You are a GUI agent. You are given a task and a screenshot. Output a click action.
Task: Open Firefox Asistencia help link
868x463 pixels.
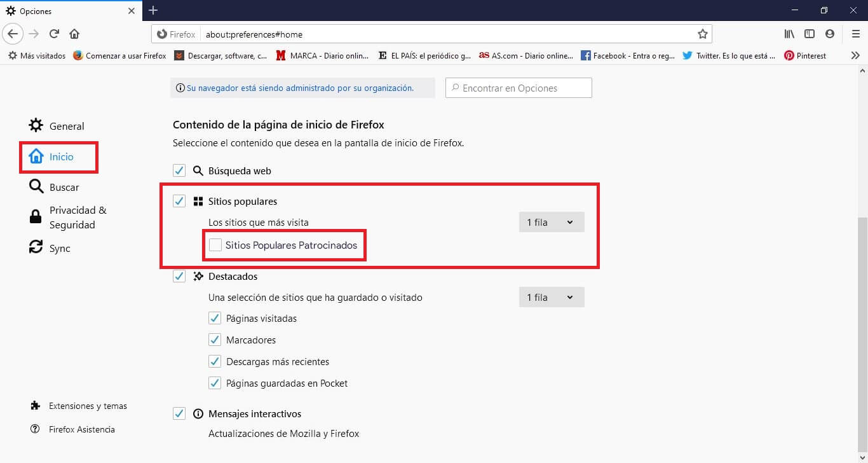click(72, 429)
